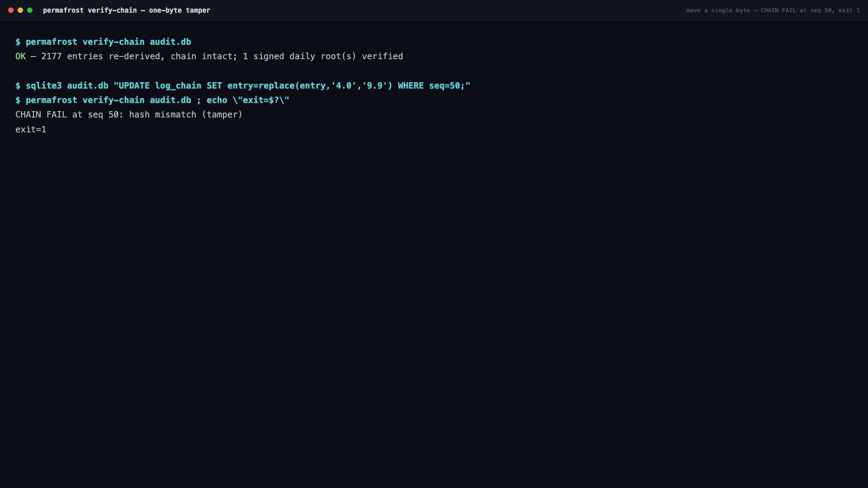The width and height of the screenshot is (868, 488).
Task: Click the green maximize window dot
Action: [x=30, y=10]
